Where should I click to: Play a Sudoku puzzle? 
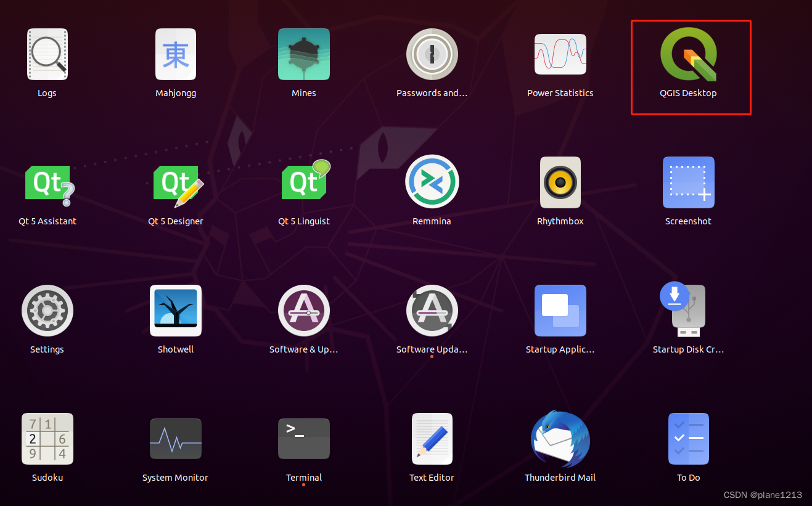(47, 438)
